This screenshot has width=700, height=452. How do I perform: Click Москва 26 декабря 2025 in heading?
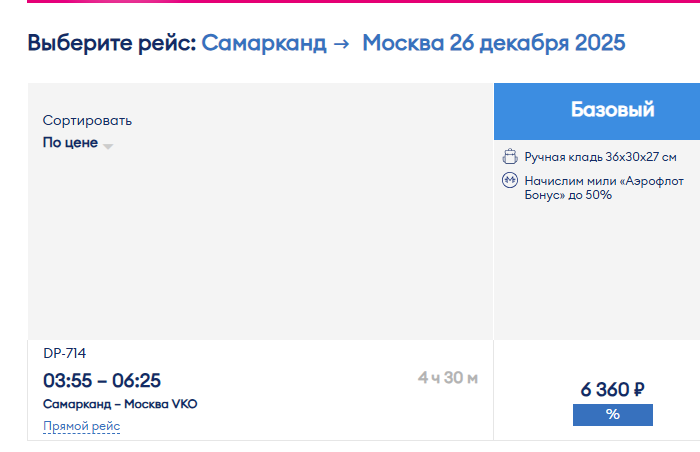[494, 43]
